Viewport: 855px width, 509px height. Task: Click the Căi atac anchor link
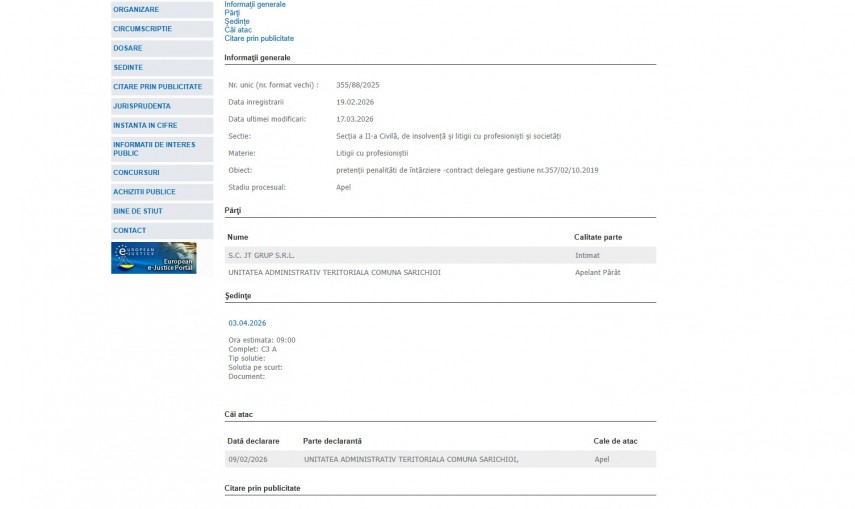coord(237,30)
